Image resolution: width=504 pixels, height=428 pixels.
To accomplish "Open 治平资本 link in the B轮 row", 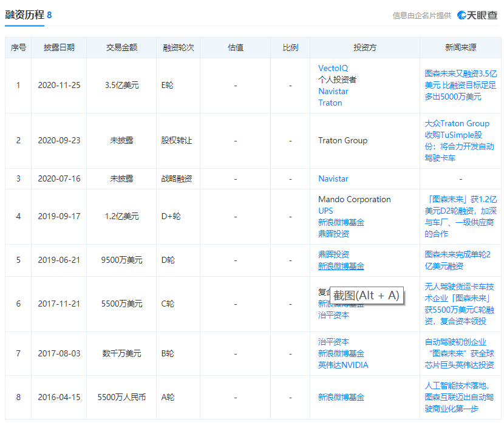I will point(333,342).
